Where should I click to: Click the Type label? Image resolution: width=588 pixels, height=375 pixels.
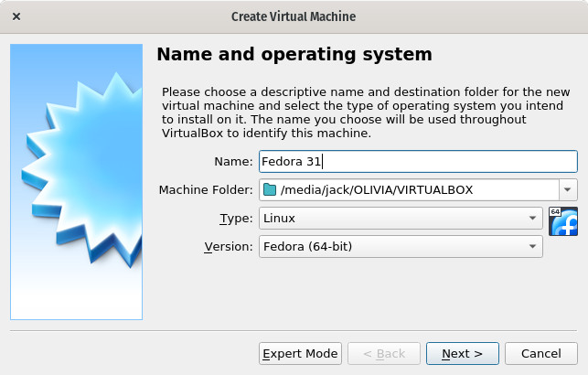[236, 219]
